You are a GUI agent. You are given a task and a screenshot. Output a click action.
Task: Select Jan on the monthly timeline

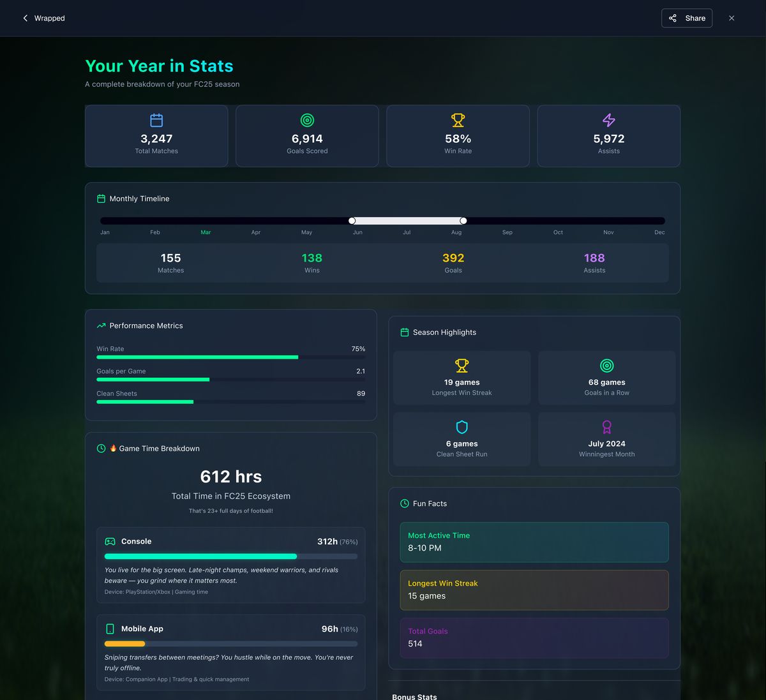[x=105, y=232]
